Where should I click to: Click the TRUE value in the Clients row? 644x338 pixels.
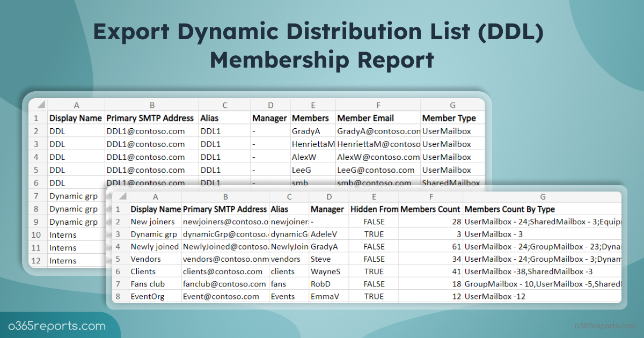click(x=374, y=271)
